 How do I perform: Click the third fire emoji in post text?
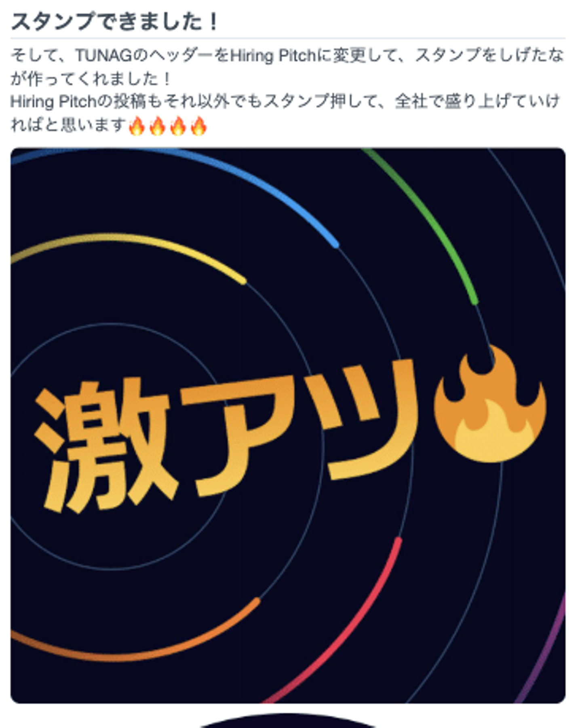pyautogui.click(x=178, y=126)
